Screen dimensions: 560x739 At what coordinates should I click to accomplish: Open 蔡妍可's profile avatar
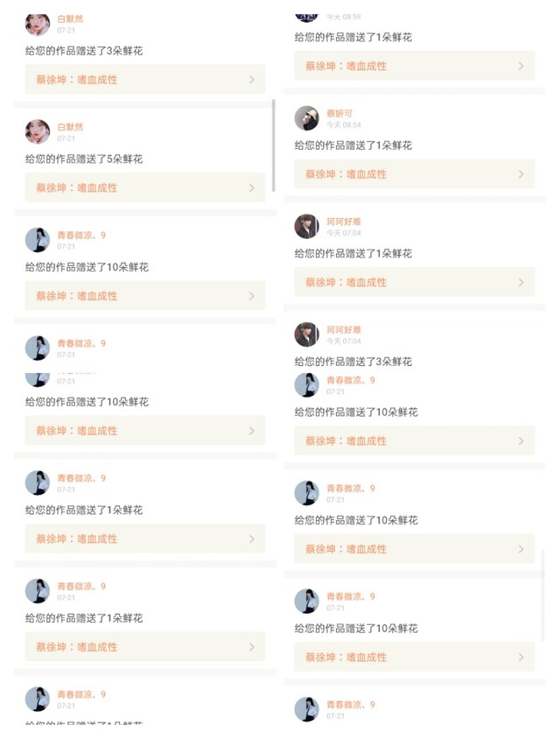coord(306,118)
